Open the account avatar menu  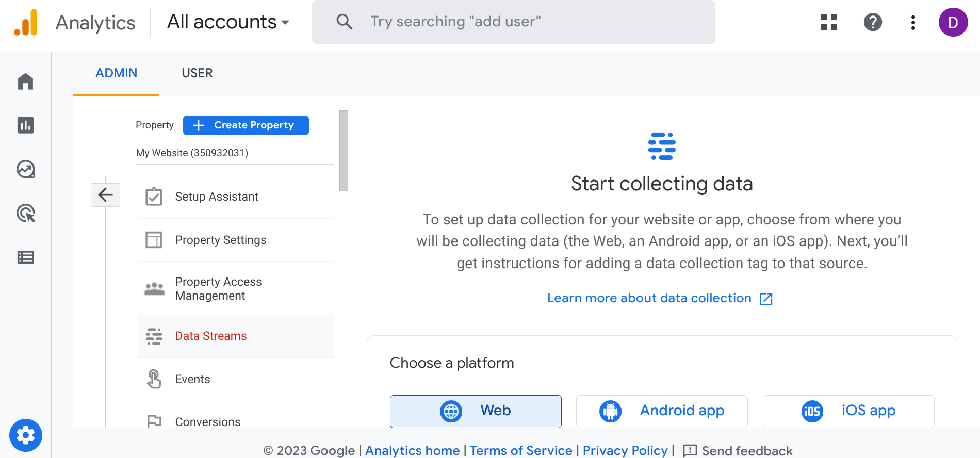953,22
